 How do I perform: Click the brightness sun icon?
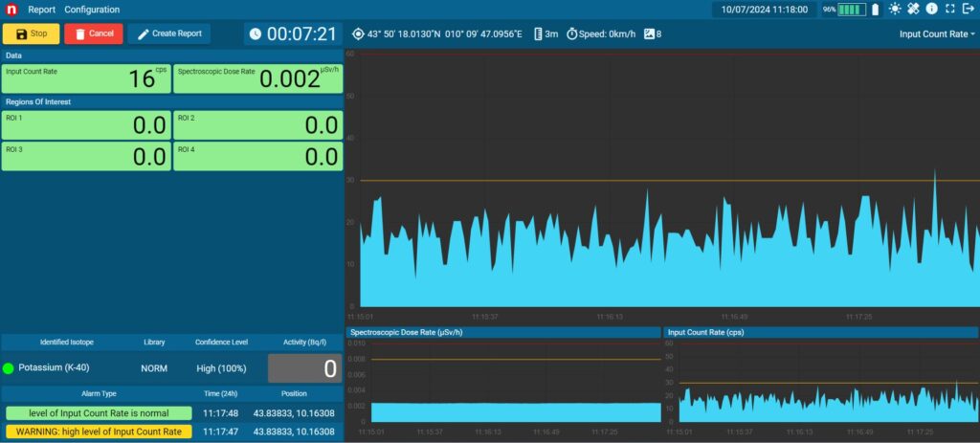pos(895,10)
